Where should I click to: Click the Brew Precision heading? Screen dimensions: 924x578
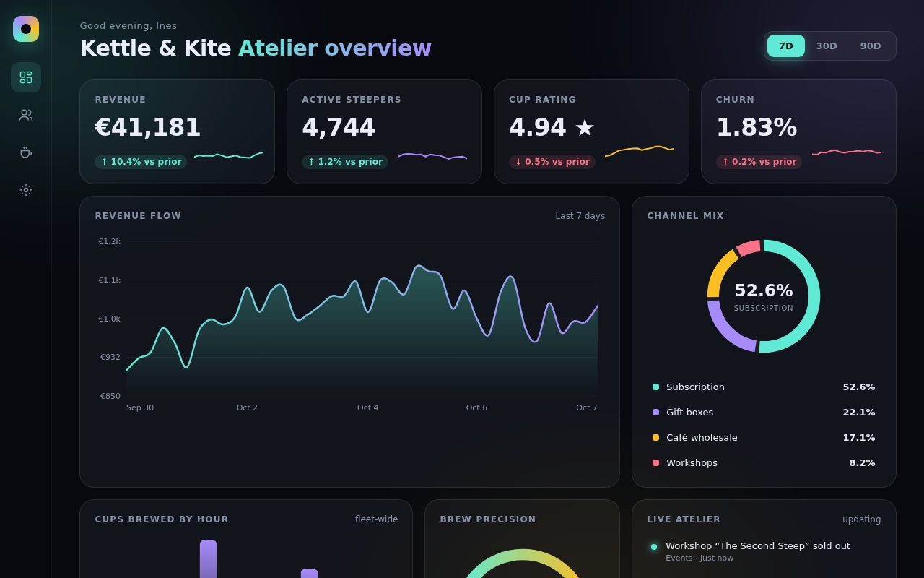(x=488, y=519)
